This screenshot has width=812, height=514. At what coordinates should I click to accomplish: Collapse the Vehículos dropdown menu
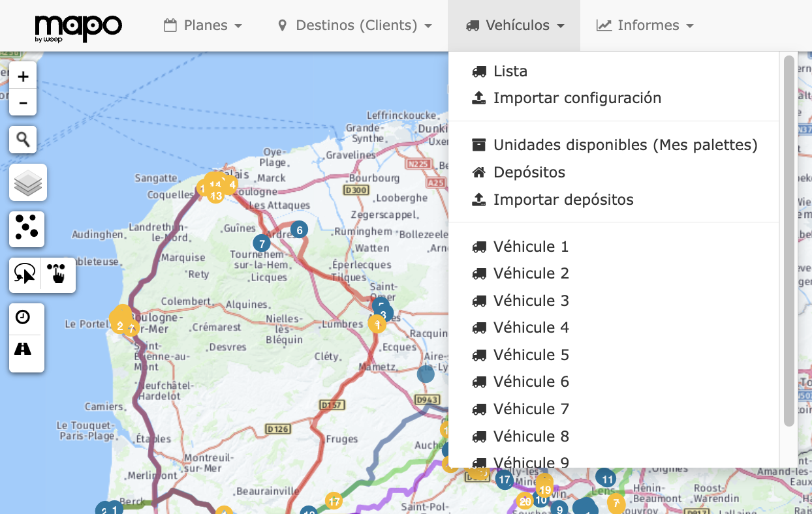coord(514,25)
